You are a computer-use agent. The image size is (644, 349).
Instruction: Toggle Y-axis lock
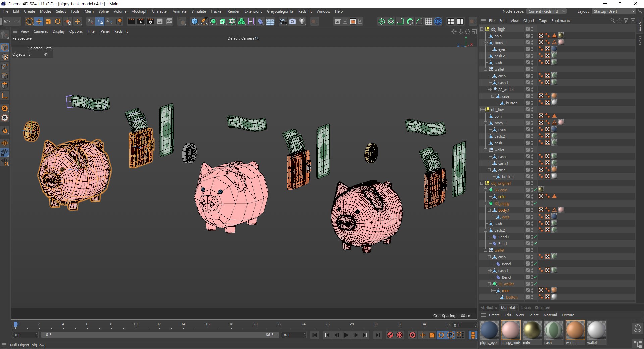(100, 22)
